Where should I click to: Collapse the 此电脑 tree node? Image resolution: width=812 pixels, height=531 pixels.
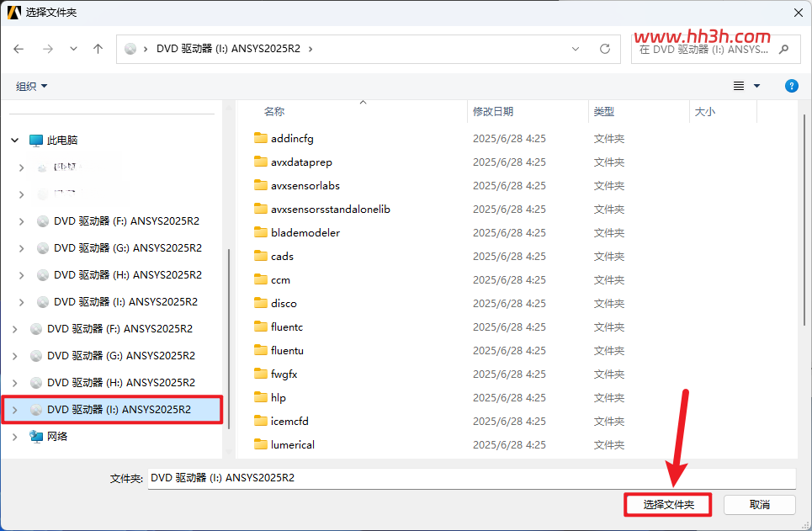pos(15,140)
